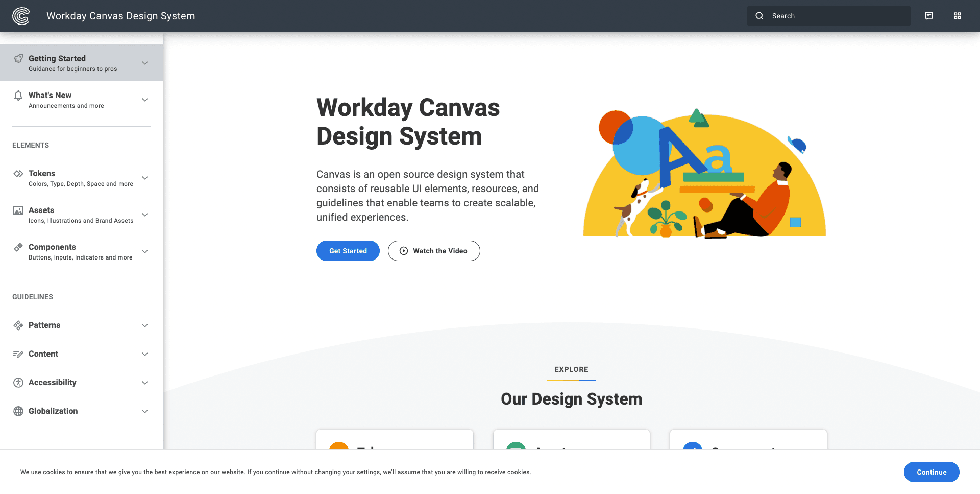Viewport: 980px width, 494px height.
Task: Click the EXPLORE section label
Action: [572, 369]
